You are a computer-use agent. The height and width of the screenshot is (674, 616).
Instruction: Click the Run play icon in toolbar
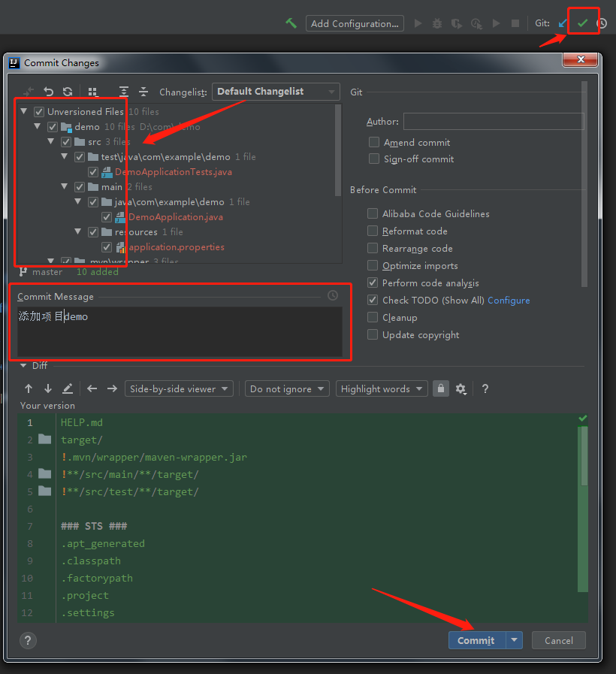[418, 23]
